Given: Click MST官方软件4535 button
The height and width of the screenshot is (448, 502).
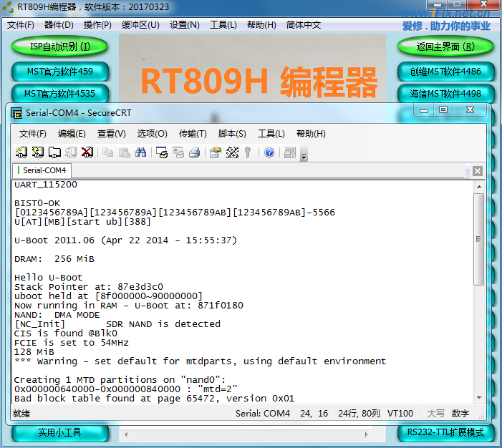Looking at the screenshot, I should pos(60,94).
